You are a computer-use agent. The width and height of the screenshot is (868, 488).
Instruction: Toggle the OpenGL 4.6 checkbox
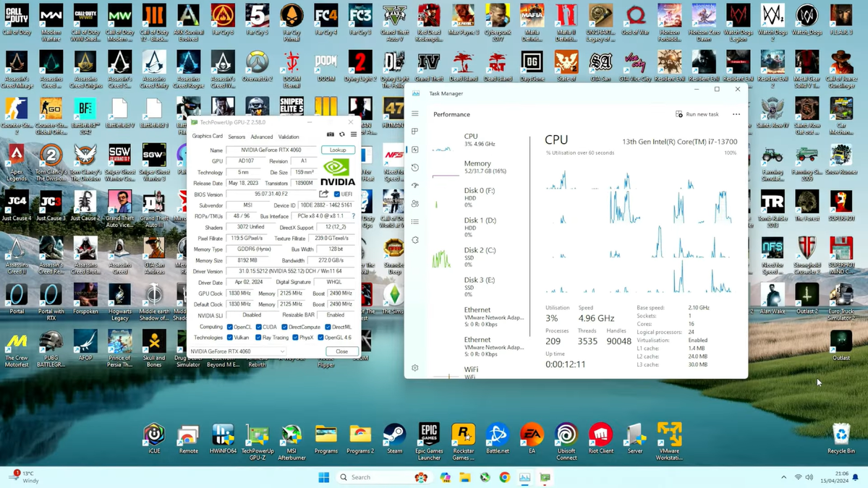click(321, 338)
